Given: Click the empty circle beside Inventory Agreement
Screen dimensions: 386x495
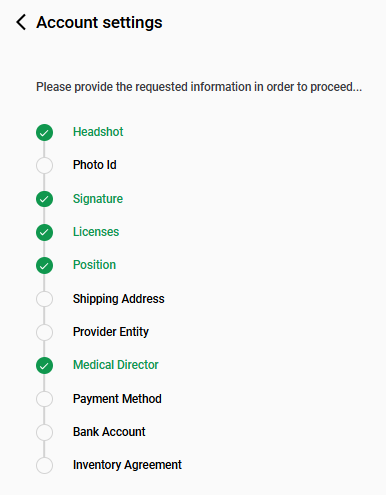Looking at the screenshot, I should pos(44,465).
